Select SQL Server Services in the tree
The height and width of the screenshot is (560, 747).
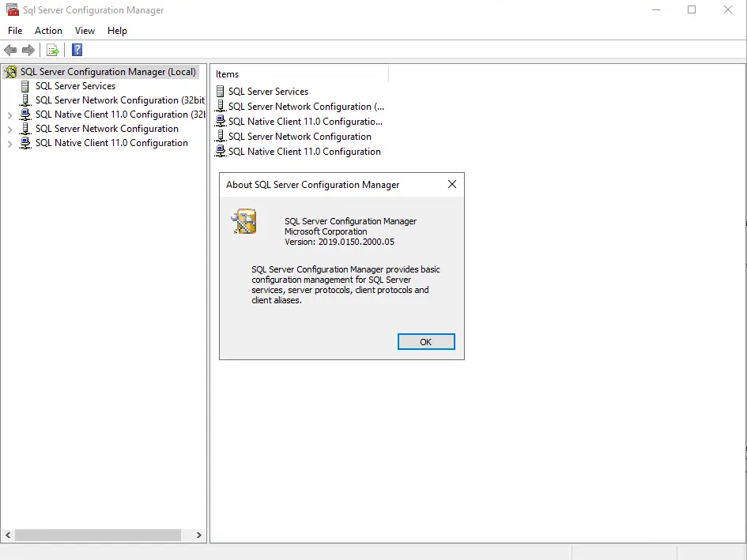click(75, 86)
